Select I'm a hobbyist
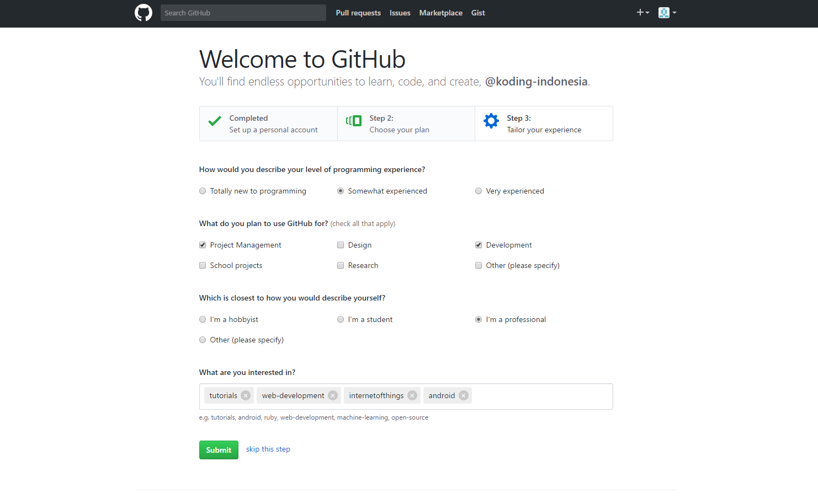818x504 pixels. pos(203,319)
